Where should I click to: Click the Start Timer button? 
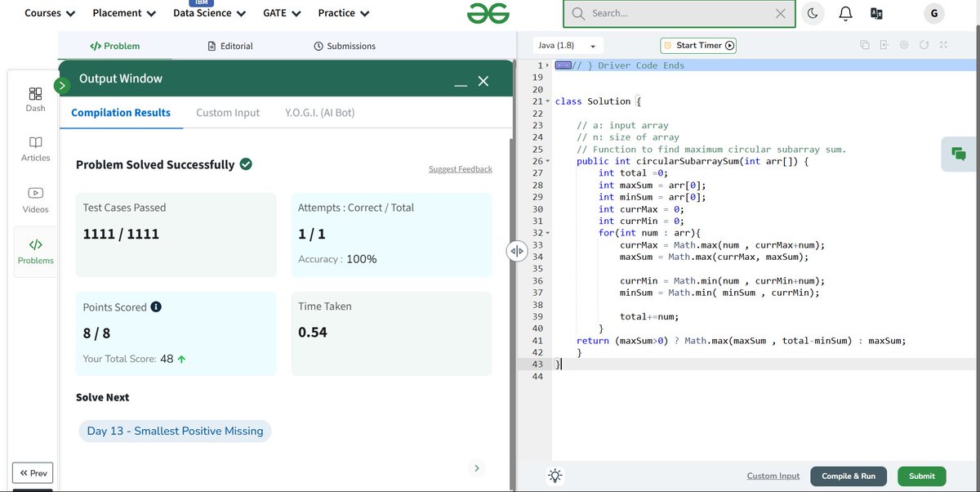pos(698,46)
